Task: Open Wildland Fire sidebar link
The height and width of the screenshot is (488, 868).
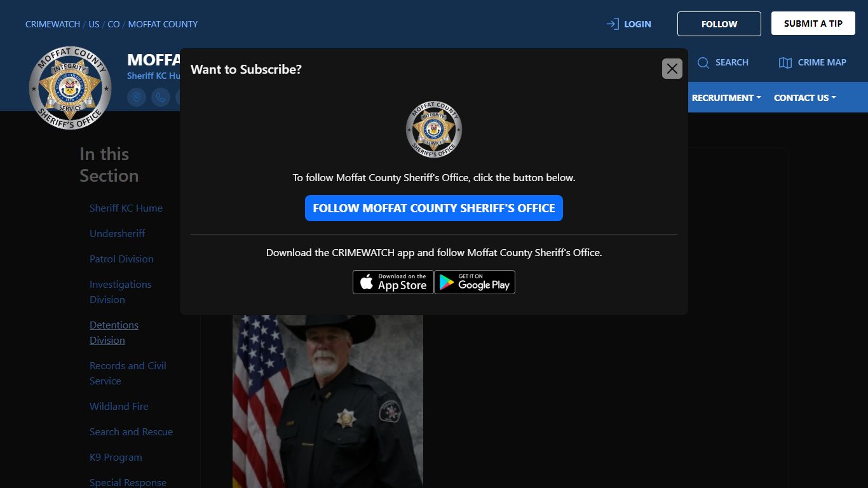Action: (x=119, y=407)
